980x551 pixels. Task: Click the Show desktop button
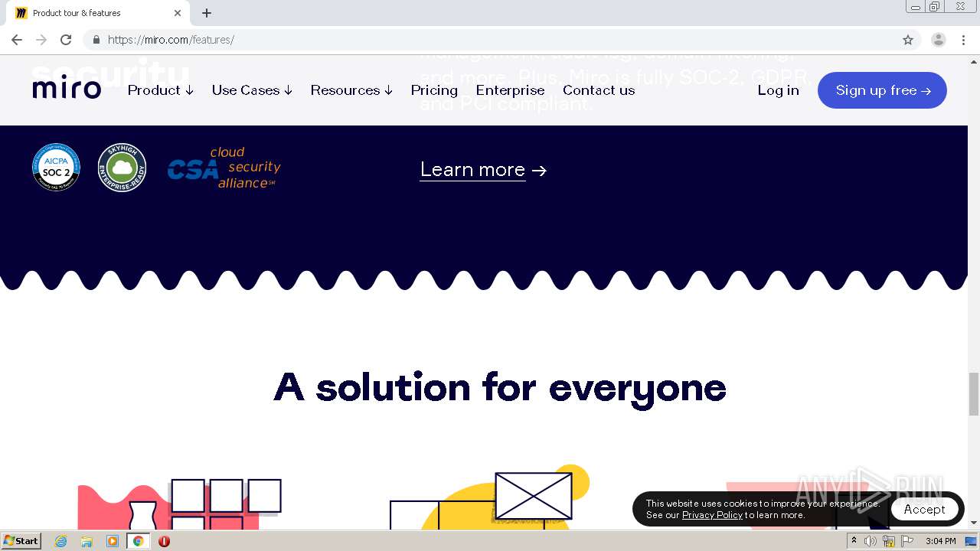tap(972, 541)
